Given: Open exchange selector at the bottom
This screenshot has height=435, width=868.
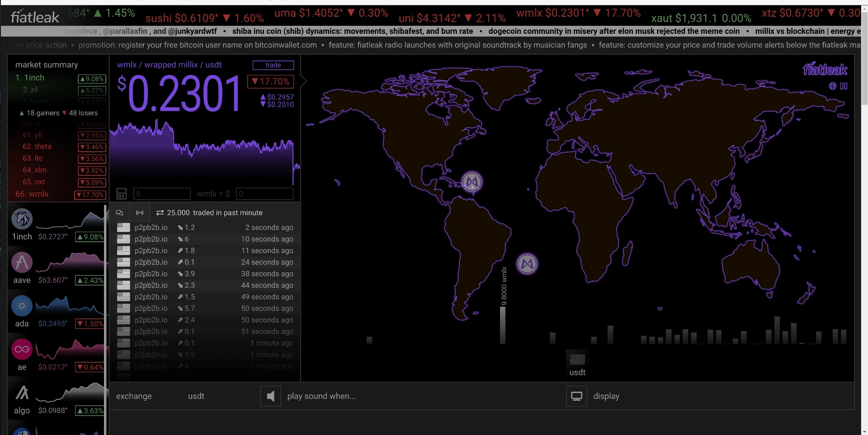Looking at the screenshot, I should click(134, 396).
